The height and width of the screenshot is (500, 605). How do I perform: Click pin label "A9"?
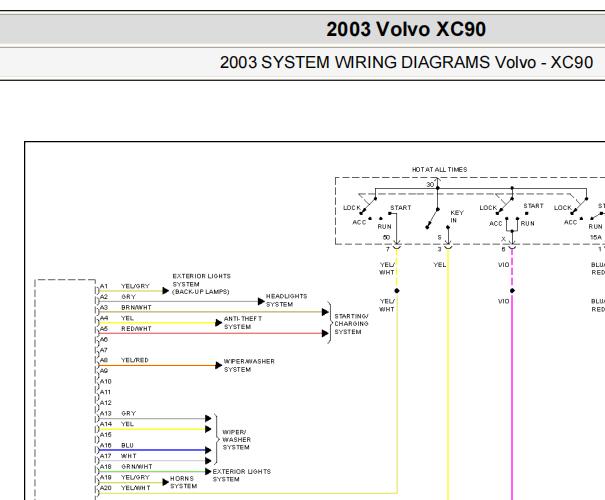[104, 371]
